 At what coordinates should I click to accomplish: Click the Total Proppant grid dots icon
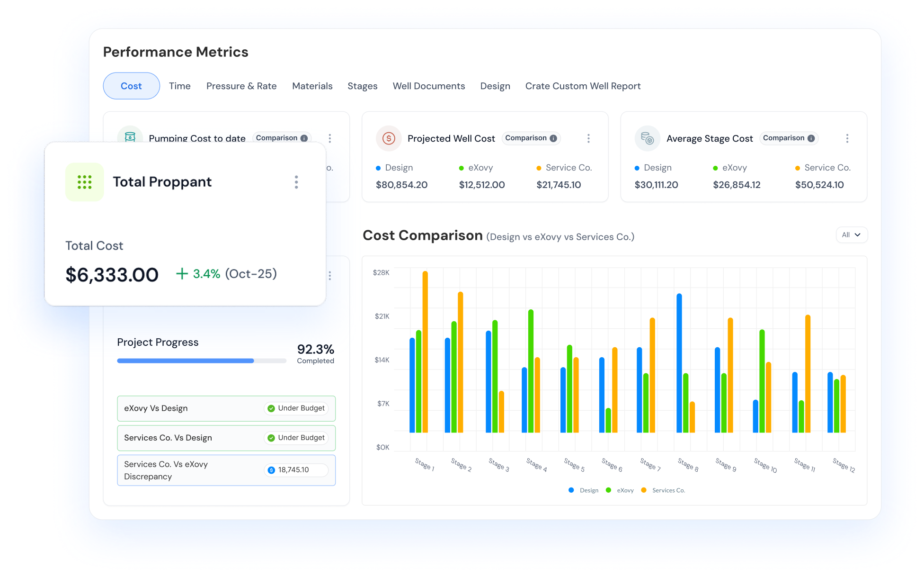pos(84,182)
